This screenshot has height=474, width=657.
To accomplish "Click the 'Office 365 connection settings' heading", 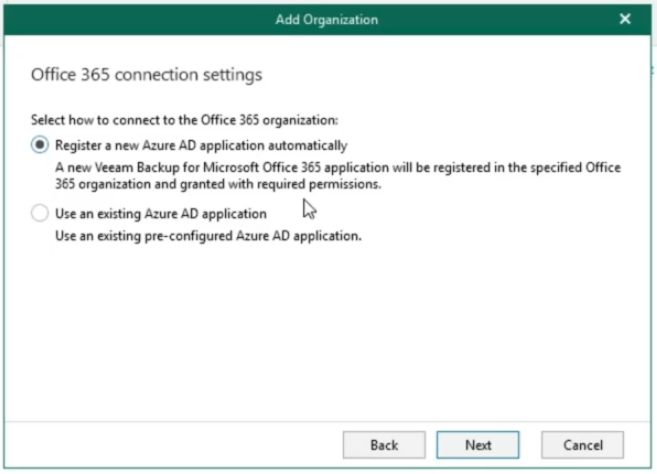I will 147,75.
